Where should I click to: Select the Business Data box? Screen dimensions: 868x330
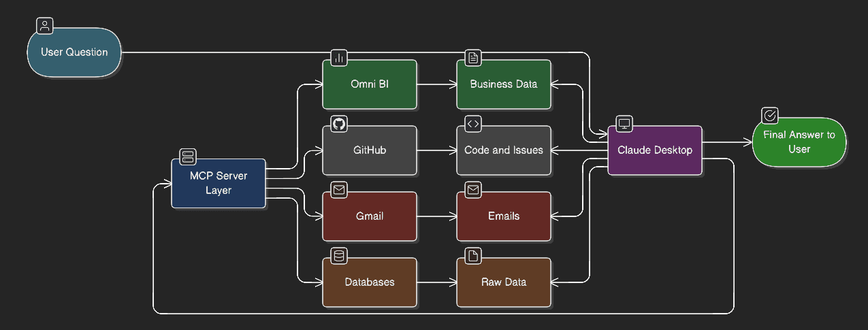pyautogui.click(x=504, y=84)
